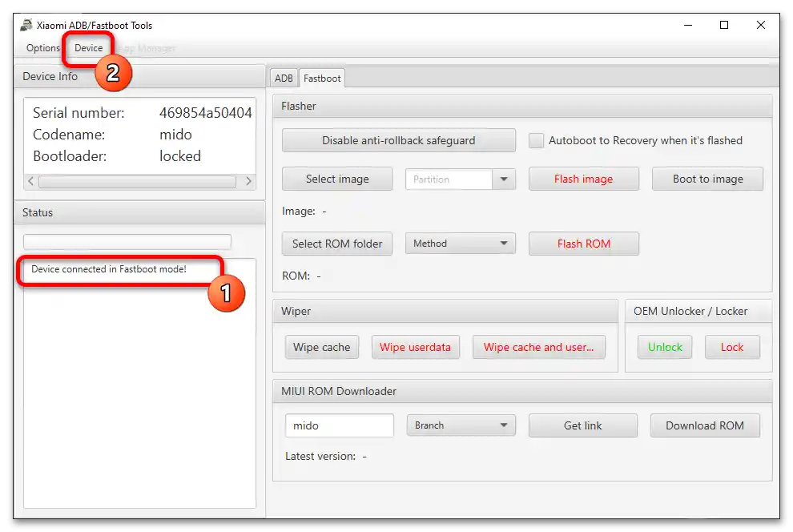Click the mido codename input field
The image size is (793, 532).
tap(340, 425)
